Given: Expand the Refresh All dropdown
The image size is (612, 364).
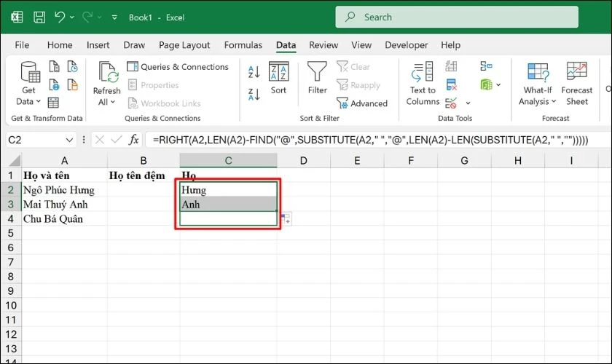Looking at the screenshot, I should tap(106, 102).
